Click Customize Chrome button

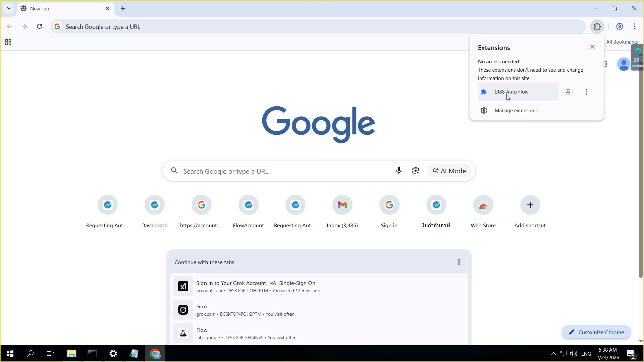pos(596,332)
